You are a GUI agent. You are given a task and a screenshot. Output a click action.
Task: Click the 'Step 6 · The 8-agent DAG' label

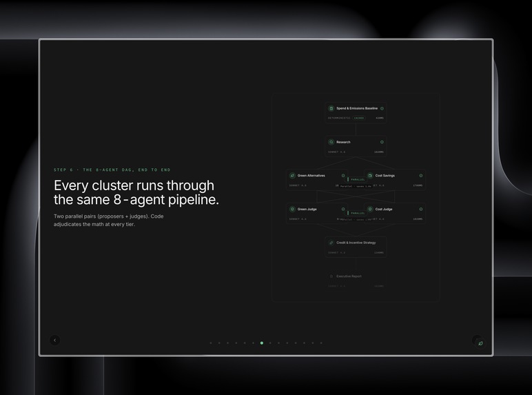pyautogui.click(x=112, y=170)
